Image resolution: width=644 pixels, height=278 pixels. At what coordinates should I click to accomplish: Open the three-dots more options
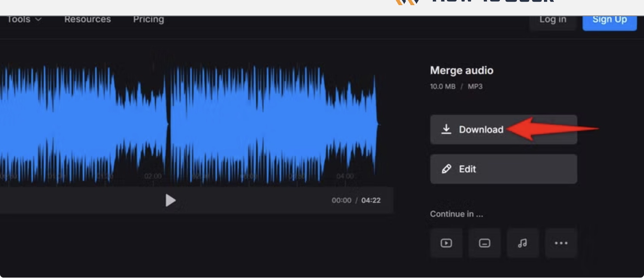click(x=561, y=243)
